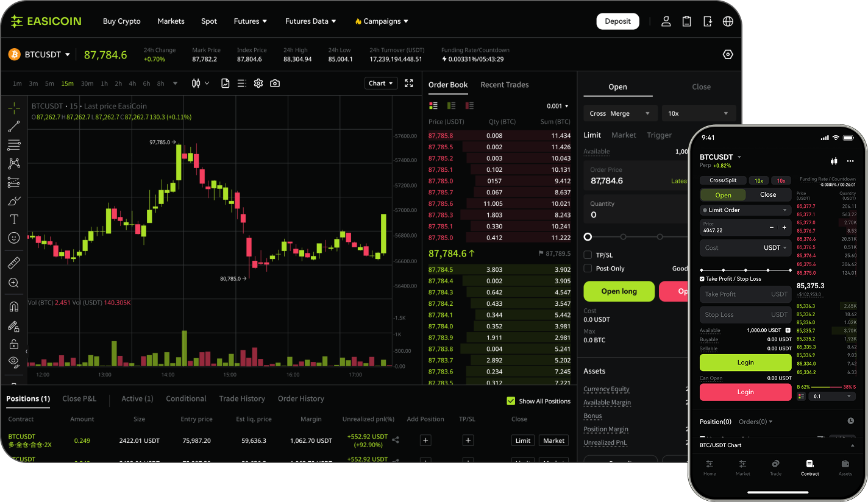Check the Post-Only option
Screen dimensions: 868x502
click(587, 268)
